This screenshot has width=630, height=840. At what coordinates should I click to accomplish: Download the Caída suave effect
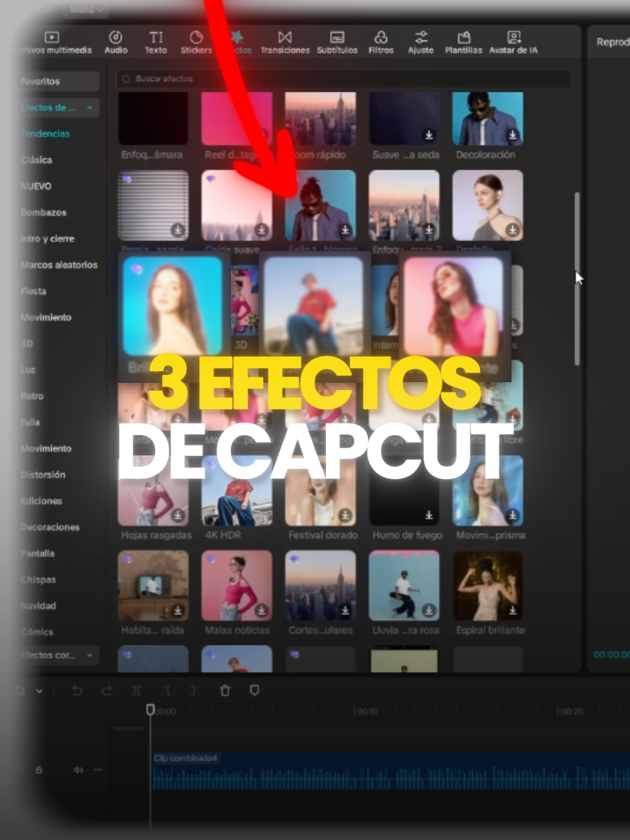click(261, 230)
